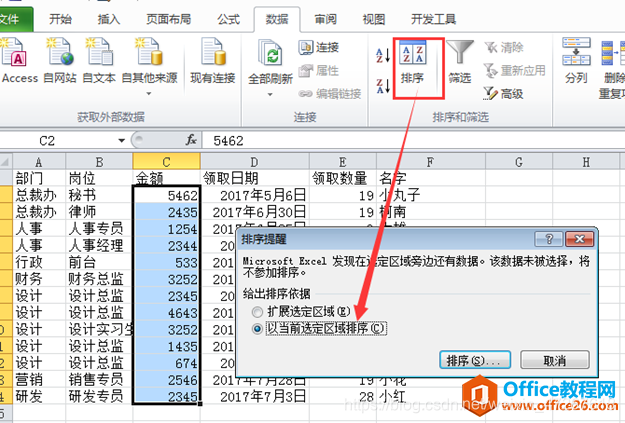This screenshot has height=423, width=625.
Task: Click the 排序(S)... button in dialog
Action: pyautogui.click(x=475, y=360)
